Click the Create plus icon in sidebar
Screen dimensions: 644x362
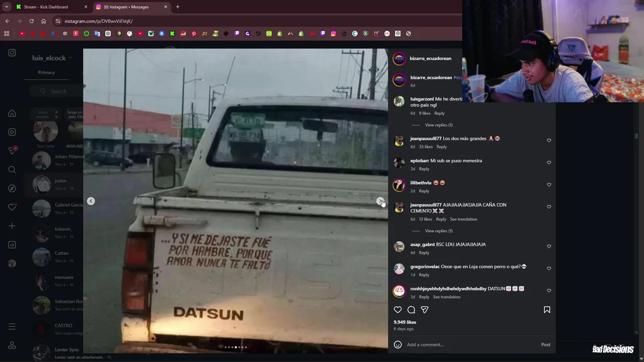pos(12,226)
